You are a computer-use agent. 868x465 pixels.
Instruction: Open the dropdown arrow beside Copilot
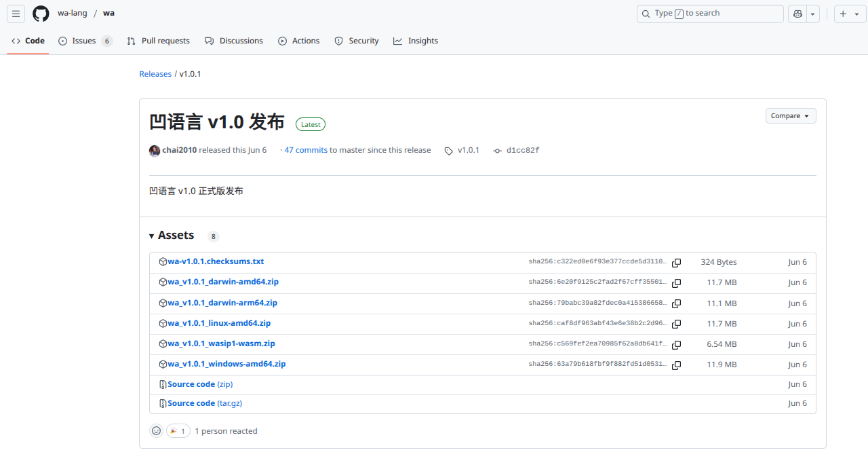click(813, 14)
